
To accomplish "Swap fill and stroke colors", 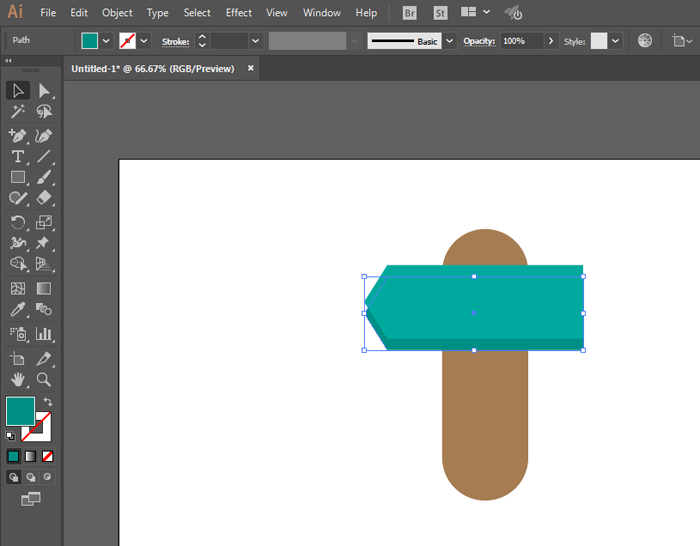I will 47,402.
